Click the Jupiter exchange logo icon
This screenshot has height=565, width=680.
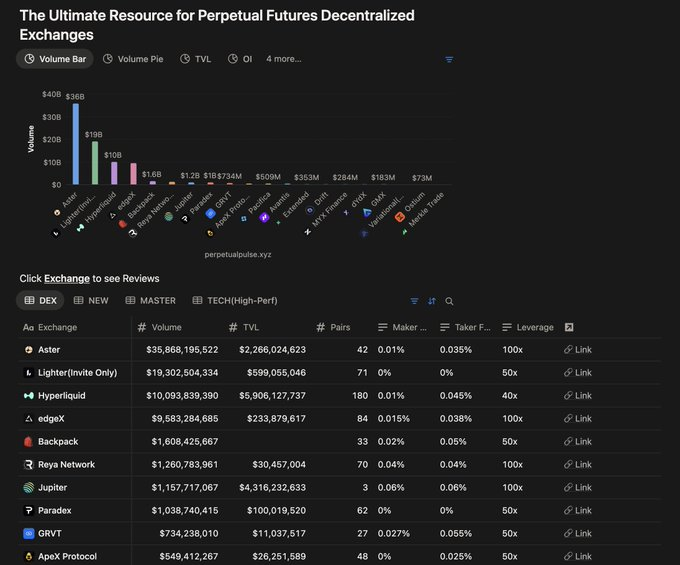click(x=28, y=487)
